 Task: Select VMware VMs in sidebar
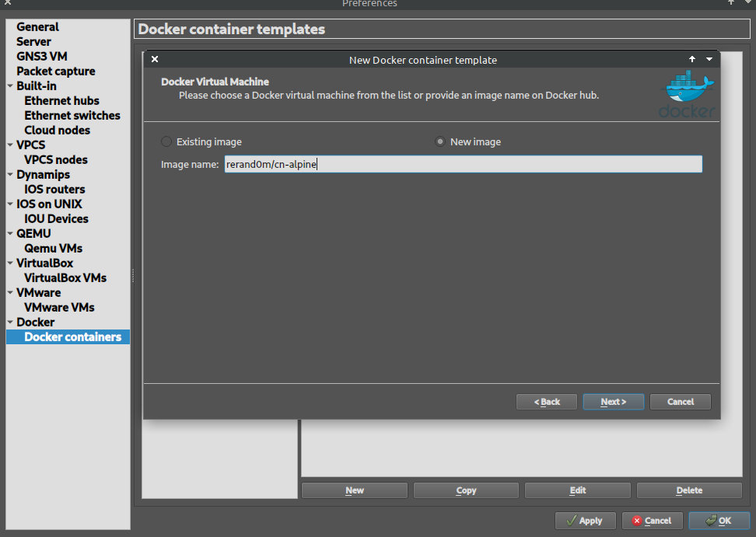pyautogui.click(x=59, y=307)
